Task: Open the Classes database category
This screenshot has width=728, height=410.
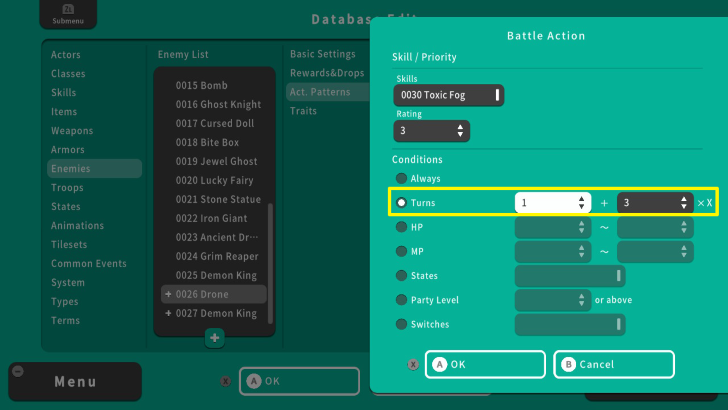Action: click(x=68, y=74)
